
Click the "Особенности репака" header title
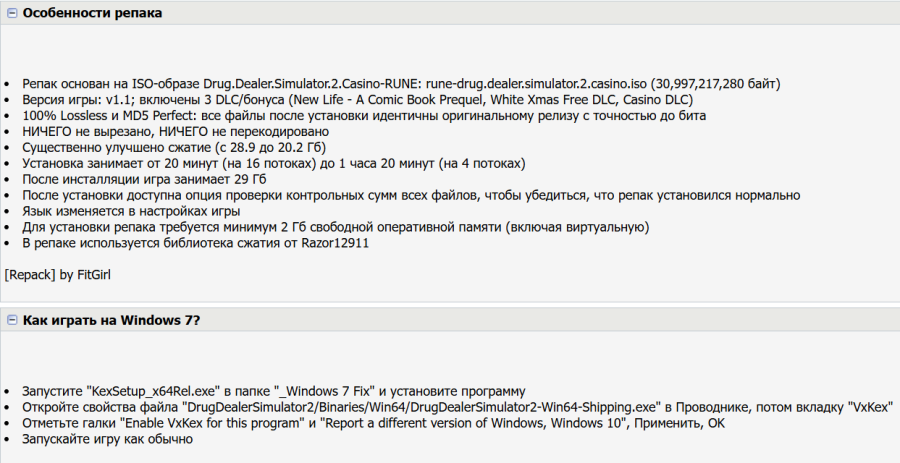click(x=92, y=13)
